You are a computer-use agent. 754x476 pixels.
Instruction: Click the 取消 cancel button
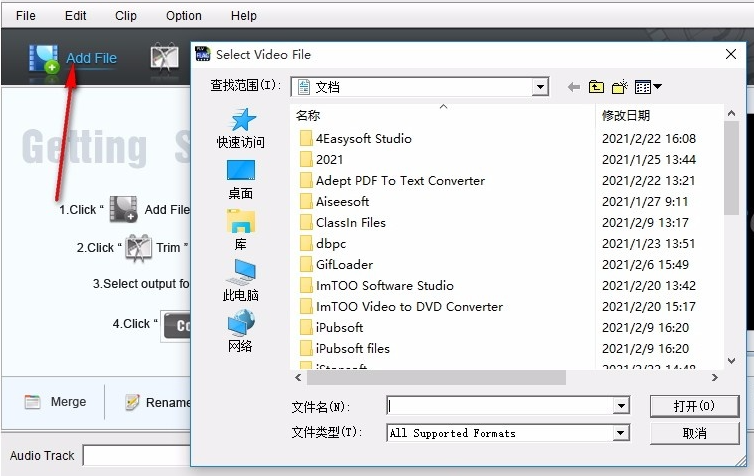tap(694, 434)
